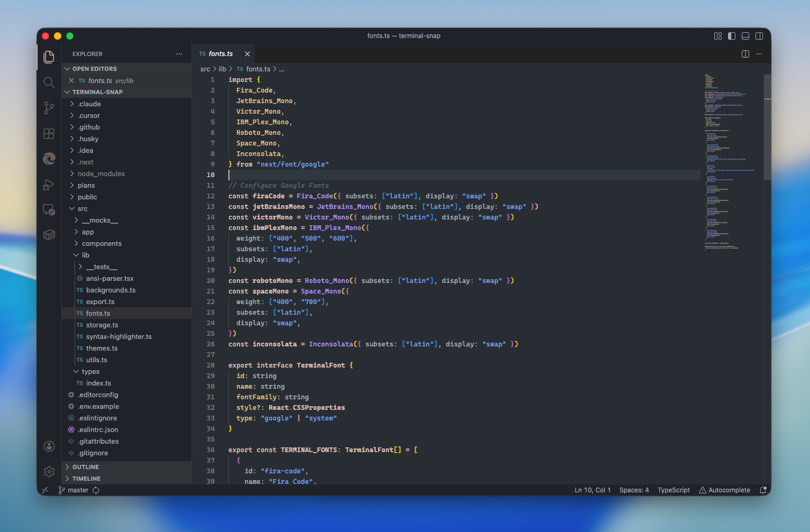Open the Source Control view
This screenshot has height=532, width=810.
pos(49,108)
